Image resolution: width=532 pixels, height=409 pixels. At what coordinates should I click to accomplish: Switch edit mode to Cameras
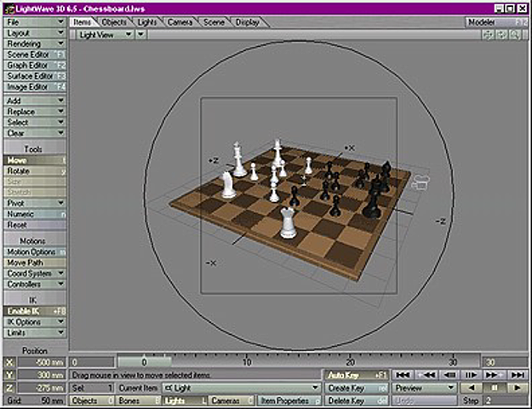(x=231, y=400)
